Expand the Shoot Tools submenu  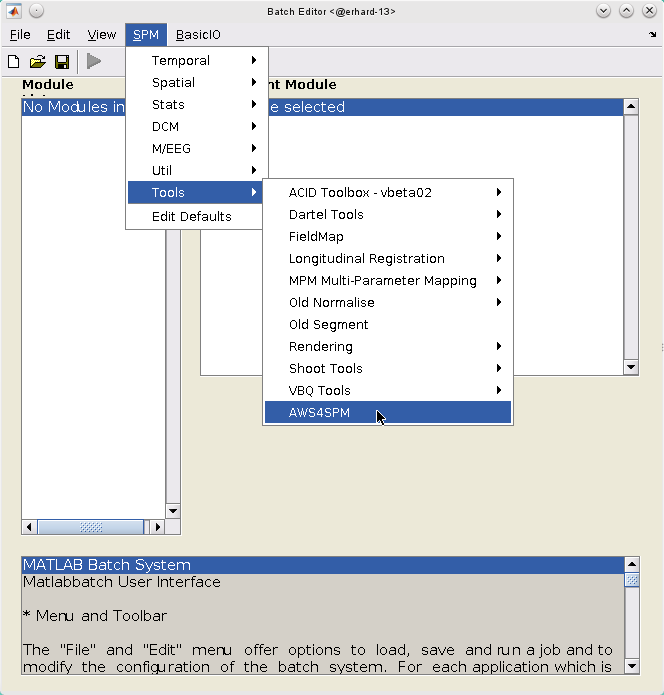pos(388,368)
